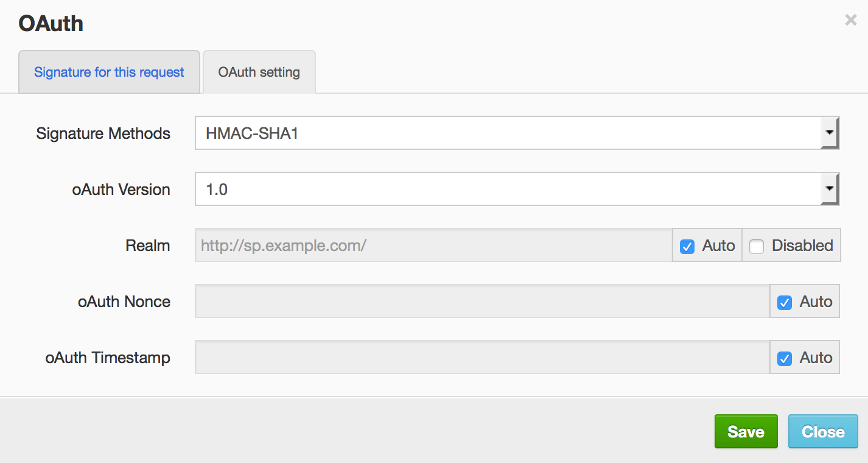The image size is (868, 463).
Task: Click the Signature Methods label
Action: [103, 133]
